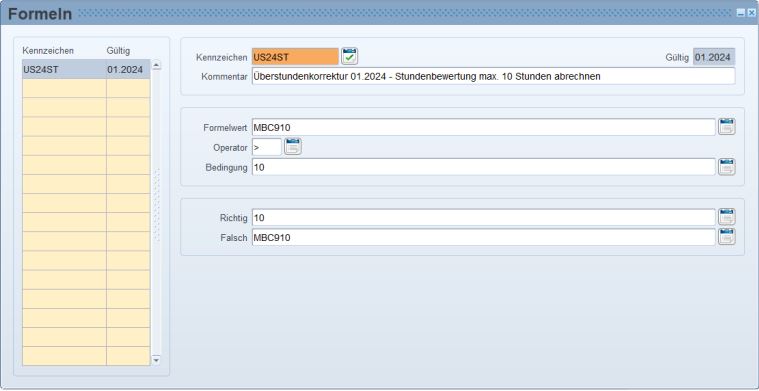759x391 pixels.
Task: Click the Gültig field showing 01.2024
Action: pyautogui.click(x=714, y=57)
